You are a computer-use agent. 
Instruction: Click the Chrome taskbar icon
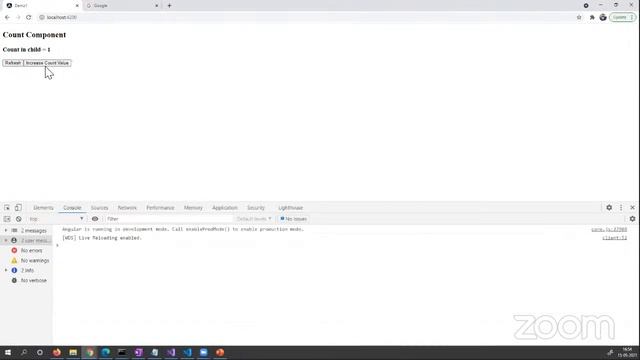pyautogui.click(x=89, y=352)
